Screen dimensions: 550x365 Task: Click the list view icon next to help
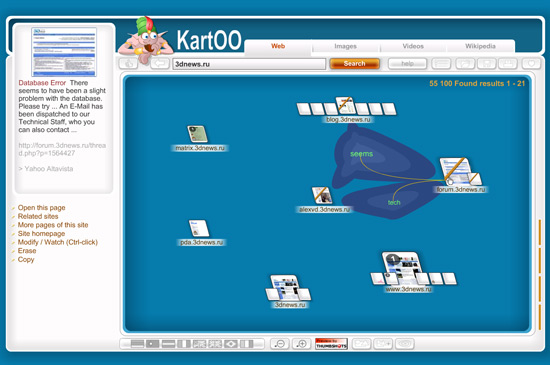pyautogui.click(x=441, y=64)
